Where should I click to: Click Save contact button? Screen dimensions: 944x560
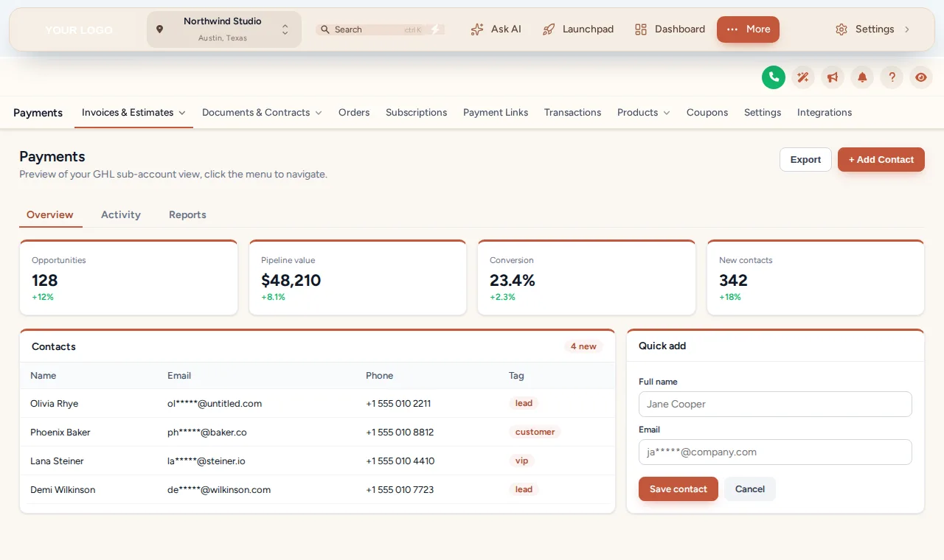tap(678, 489)
